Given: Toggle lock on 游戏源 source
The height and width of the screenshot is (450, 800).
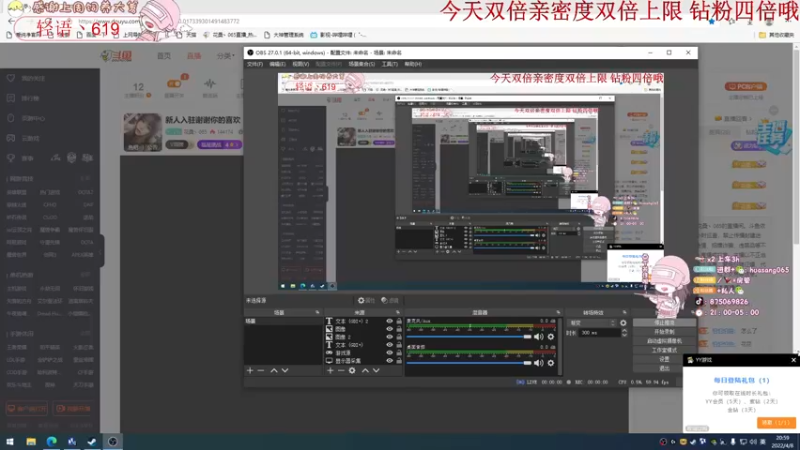Looking at the screenshot, I should pyautogui.click(x=399, y=353).
